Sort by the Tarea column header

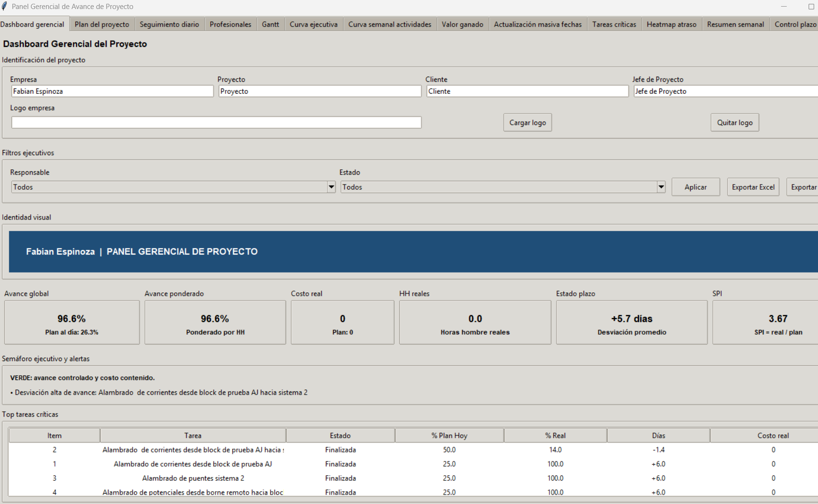click(193, 435)
